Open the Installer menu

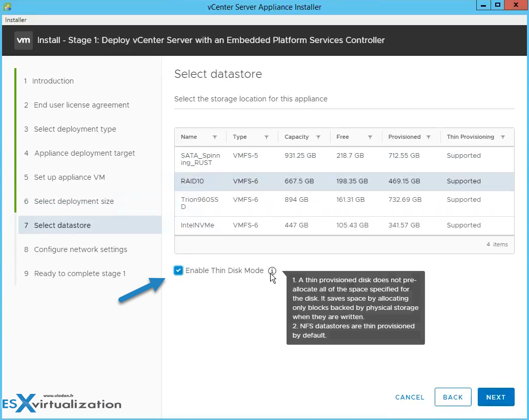click(15, 20)
